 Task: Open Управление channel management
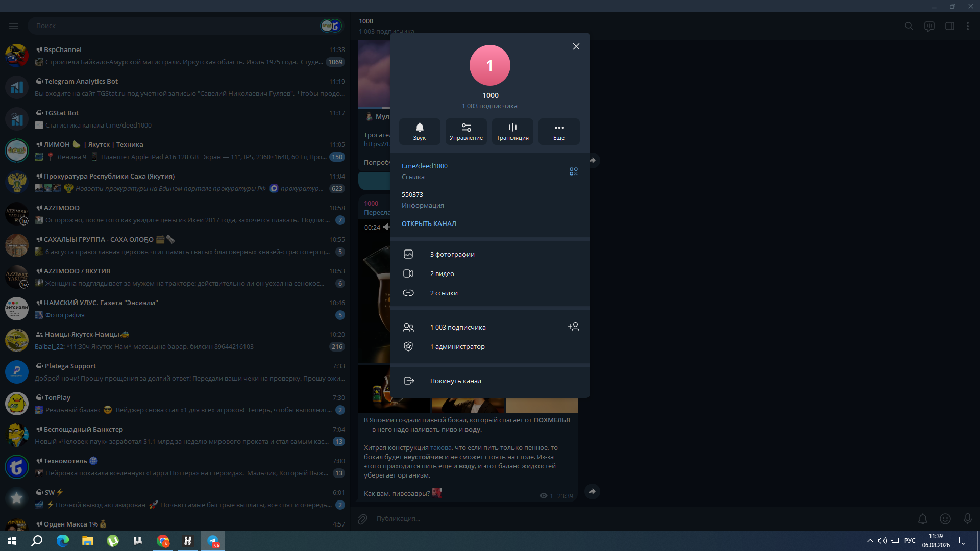click(466, 132)
